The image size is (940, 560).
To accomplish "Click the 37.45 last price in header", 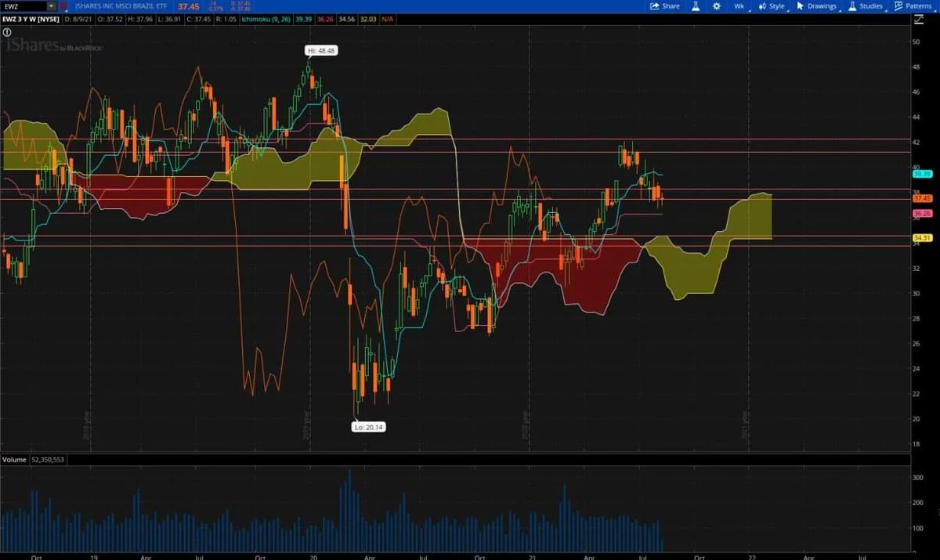I will pyautogui.click(x=189, y=6).
